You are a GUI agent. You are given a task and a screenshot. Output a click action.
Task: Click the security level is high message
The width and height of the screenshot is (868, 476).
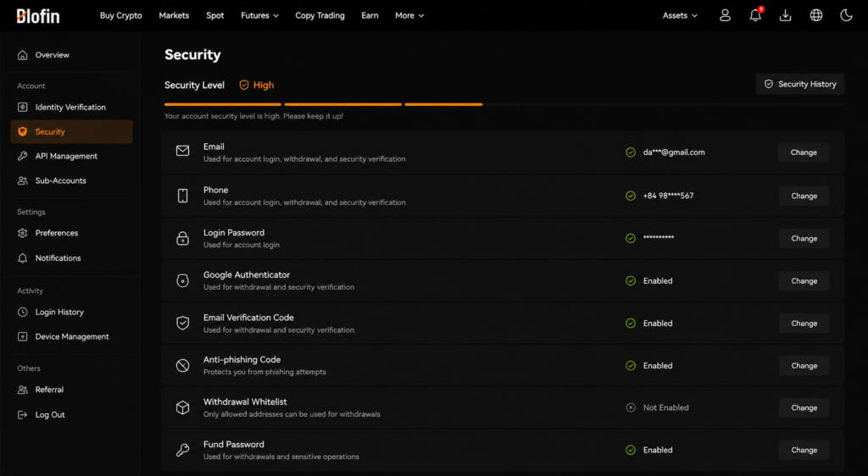(253, 116)
